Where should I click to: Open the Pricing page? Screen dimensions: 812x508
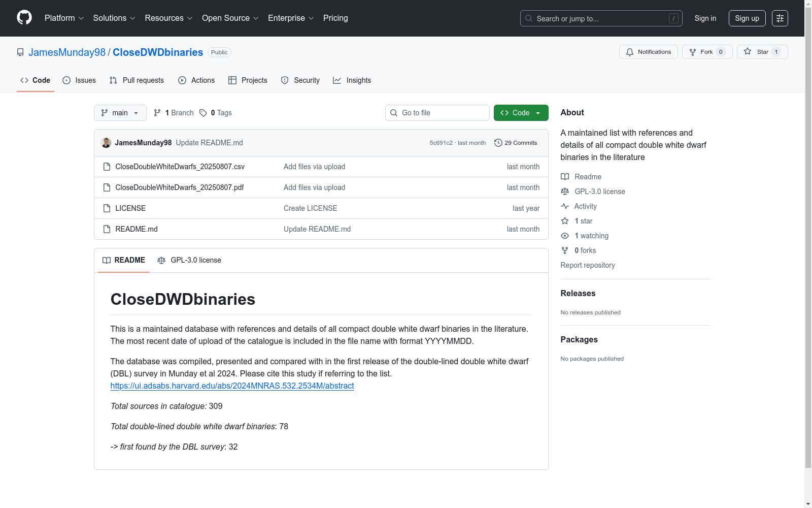click(335, 18)
